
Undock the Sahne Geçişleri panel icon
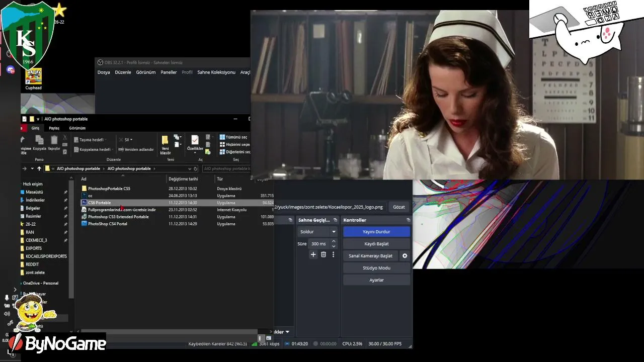[x=336, y=220]
